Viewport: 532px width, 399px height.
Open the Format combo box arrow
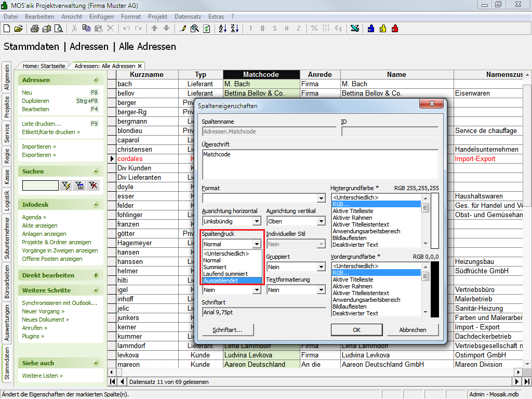[321, 198]
